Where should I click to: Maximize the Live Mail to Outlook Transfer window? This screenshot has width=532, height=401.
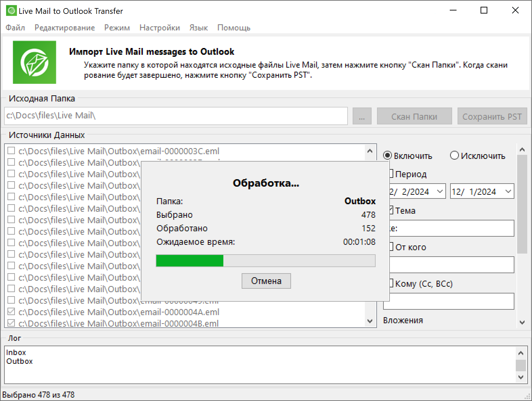(x=484, y=10)
